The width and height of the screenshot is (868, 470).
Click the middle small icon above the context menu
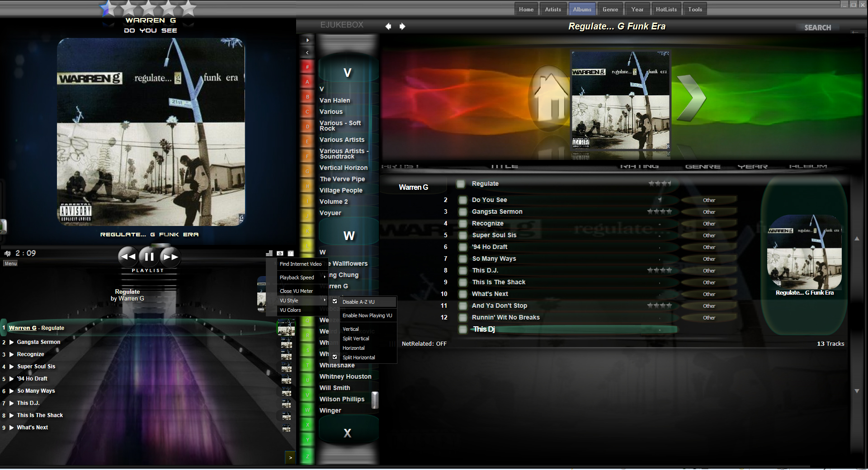coord(280,253)
